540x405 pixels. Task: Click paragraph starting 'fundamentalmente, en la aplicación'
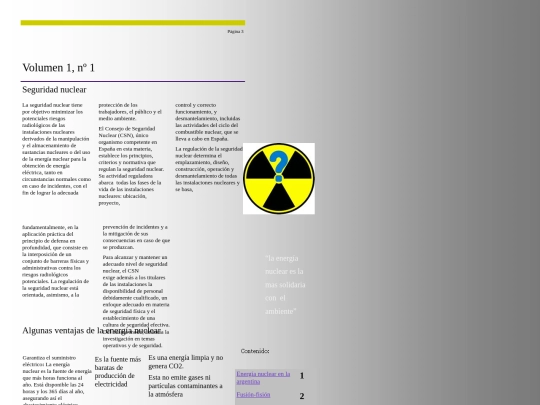(55, 261)
